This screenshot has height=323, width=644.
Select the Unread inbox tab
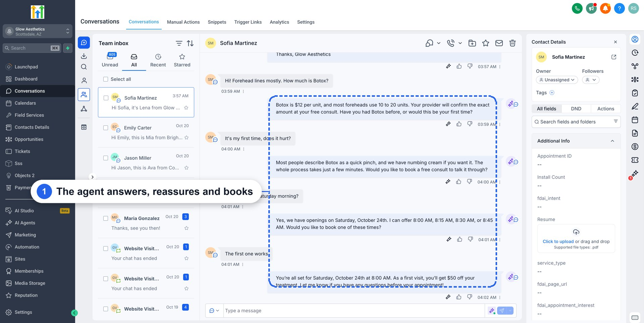110,60
